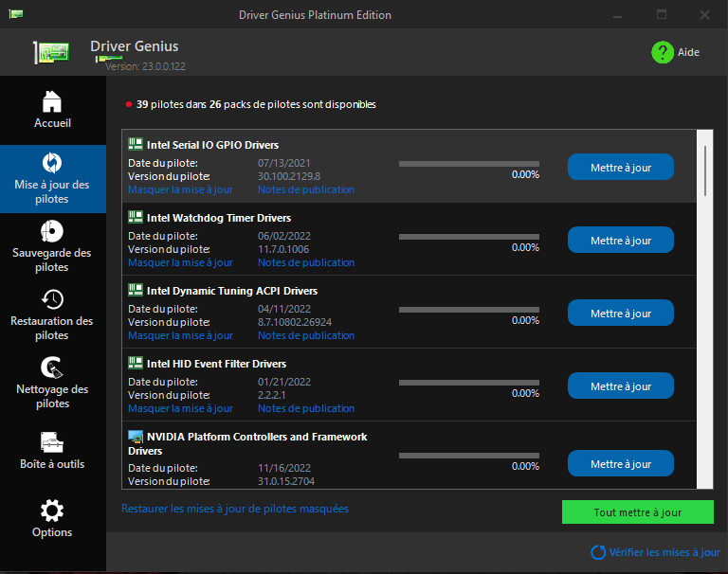
Task: Click driver version 8.7.10802.26924
Action: [295, 322]
